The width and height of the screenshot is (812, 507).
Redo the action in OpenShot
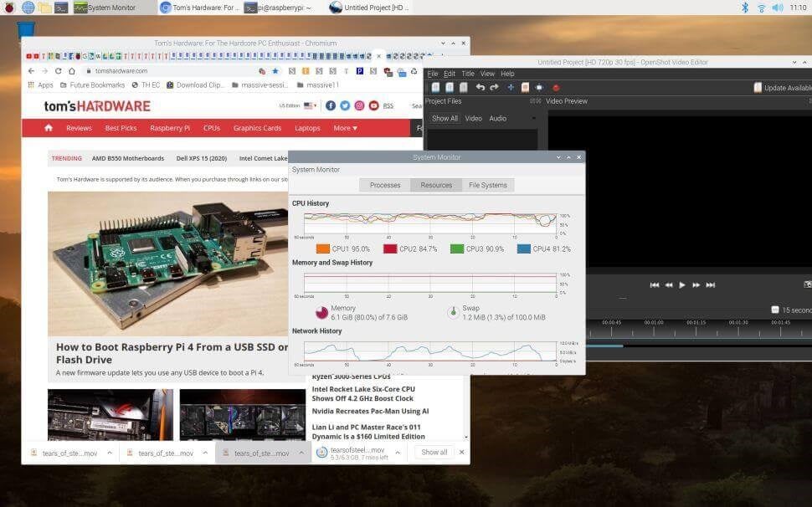[x=494, y=88]
